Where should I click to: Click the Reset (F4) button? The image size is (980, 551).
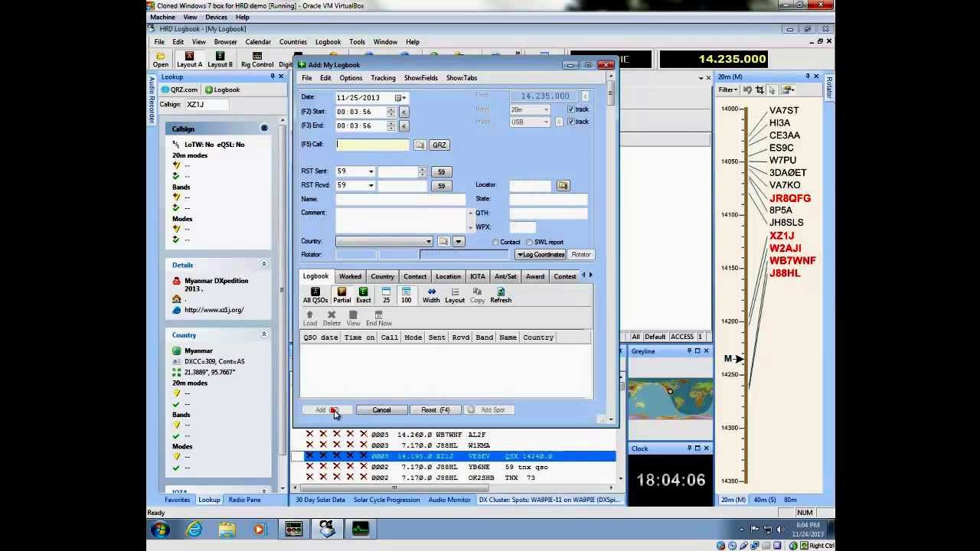coord(435,410)
